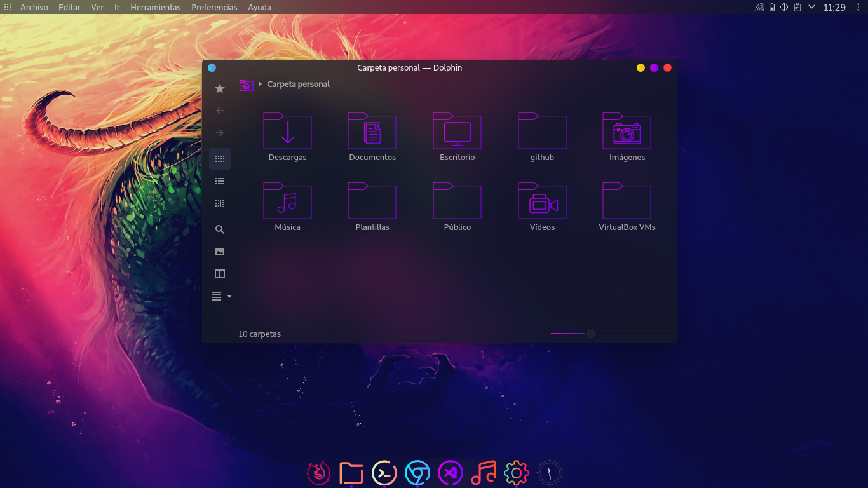Open system settings gear in the dock
Image resolution: width=868 pixels, height=488 pixels.
click(x=517, y=473)
